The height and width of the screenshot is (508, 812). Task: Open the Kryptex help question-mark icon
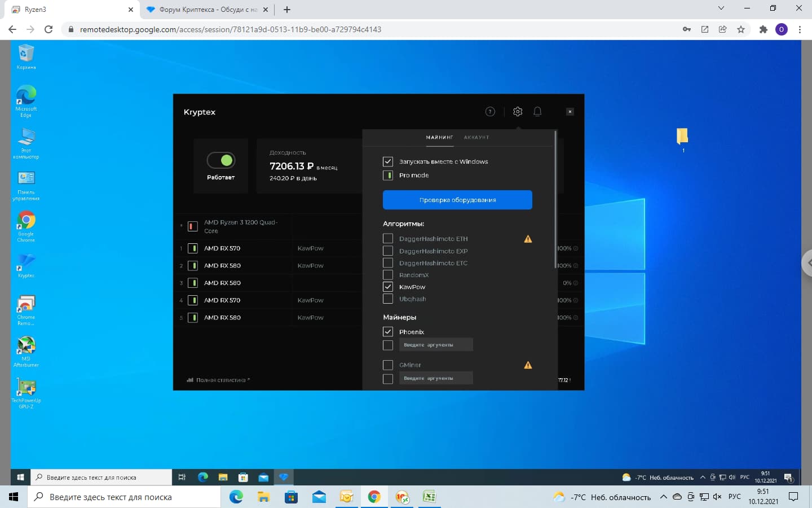click(x=490, y=112)
